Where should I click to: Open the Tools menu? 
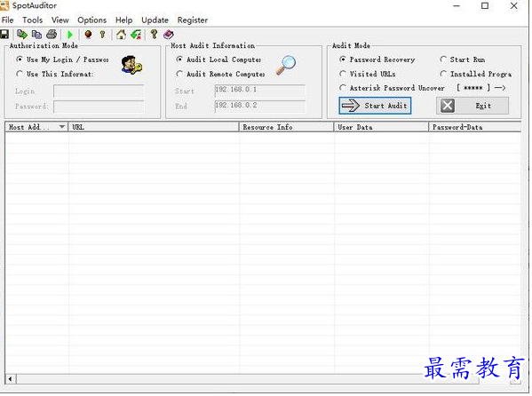pyautogui.click(x=33, y=20)
